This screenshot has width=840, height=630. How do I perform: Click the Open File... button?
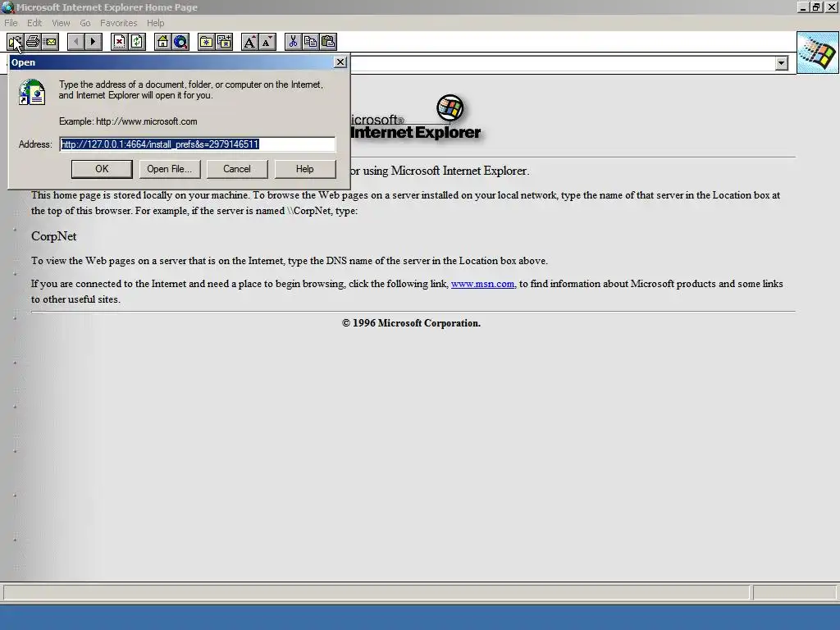(x=169, y=169)
